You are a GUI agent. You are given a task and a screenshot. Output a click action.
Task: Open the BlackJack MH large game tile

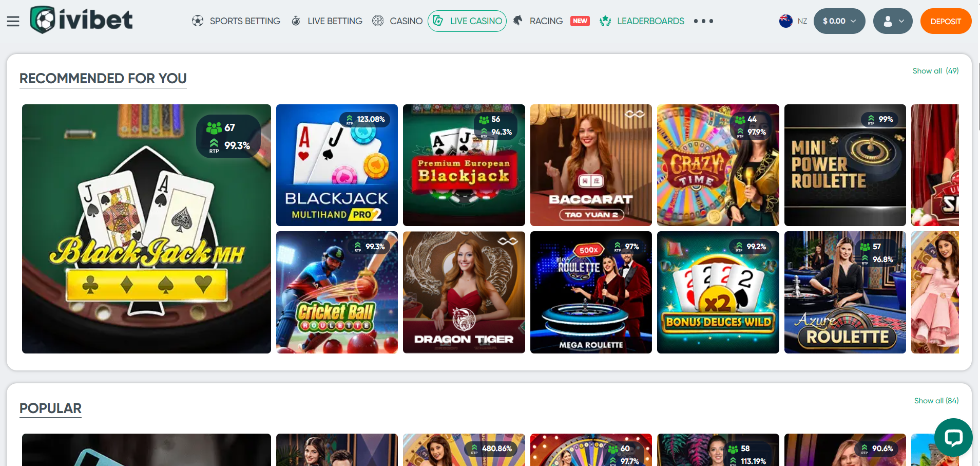click(146, 229)
